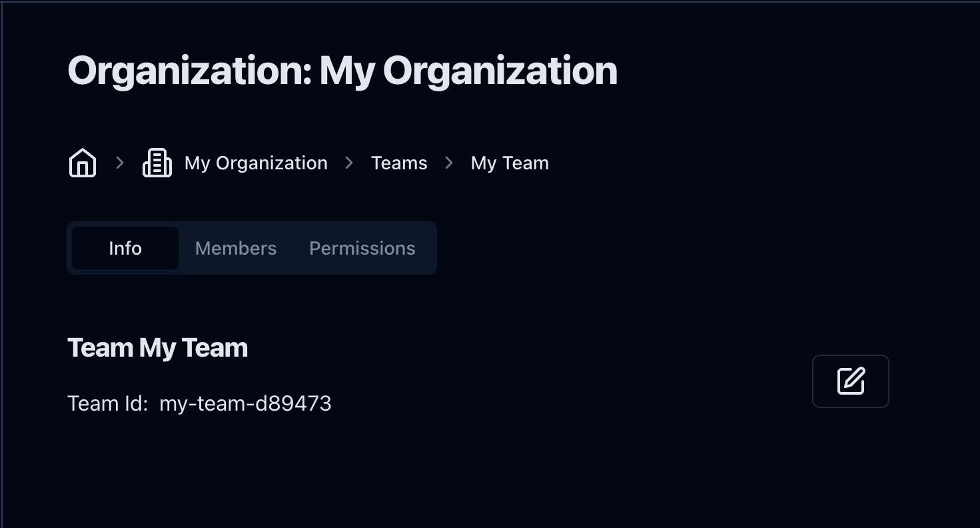The width and height of the screenshot is (980, 528).
Task: Click the team ID value my-team-d89473
Action: (245, 403)
